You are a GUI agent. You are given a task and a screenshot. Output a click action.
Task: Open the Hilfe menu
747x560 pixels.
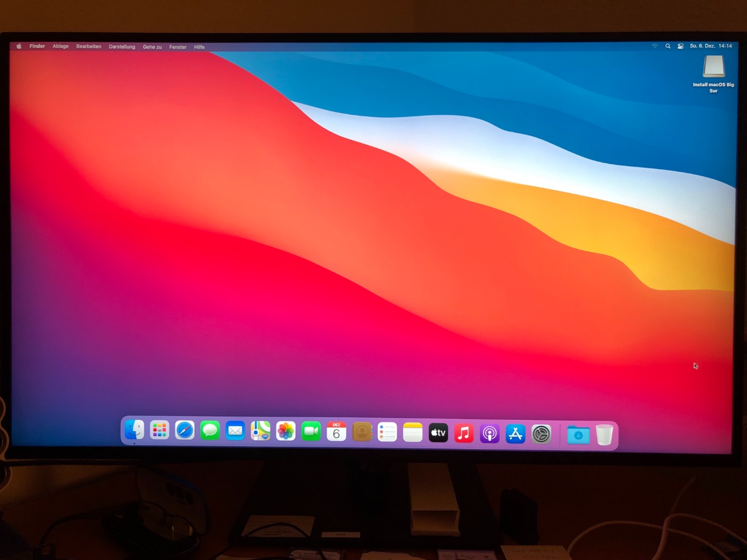(199, 47)
